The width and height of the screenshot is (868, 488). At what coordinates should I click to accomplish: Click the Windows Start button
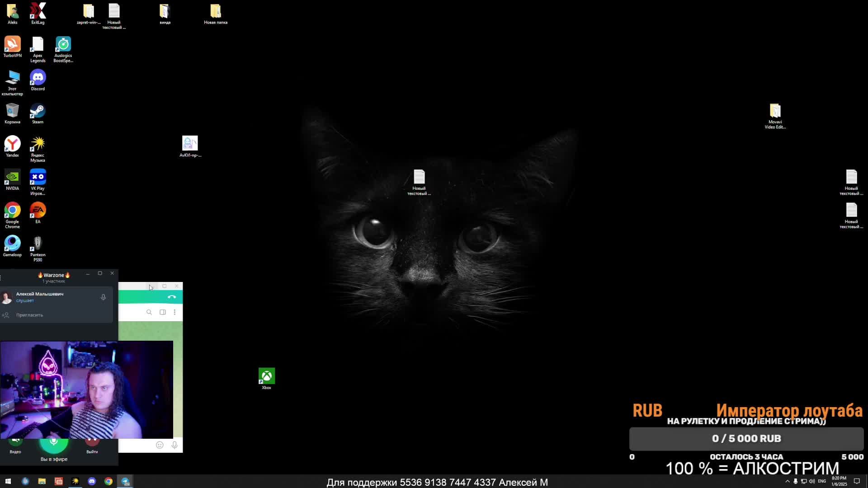point(8,481)
